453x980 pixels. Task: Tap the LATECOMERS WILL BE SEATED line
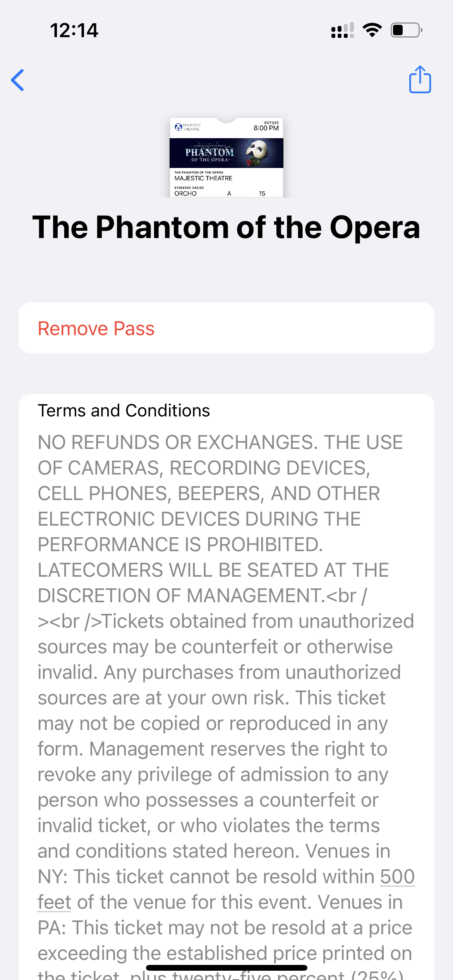[x=213, y=570]
